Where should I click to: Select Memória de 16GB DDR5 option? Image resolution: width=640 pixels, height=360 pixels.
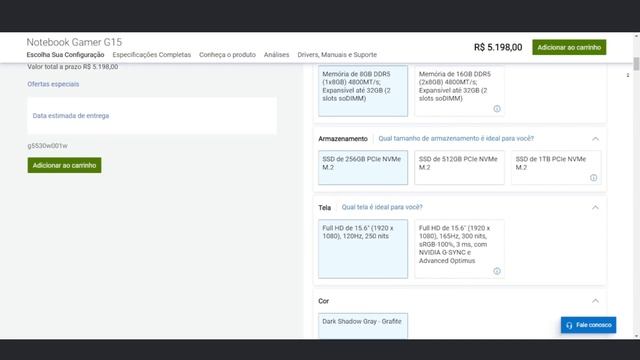click(x=459, y=91)
